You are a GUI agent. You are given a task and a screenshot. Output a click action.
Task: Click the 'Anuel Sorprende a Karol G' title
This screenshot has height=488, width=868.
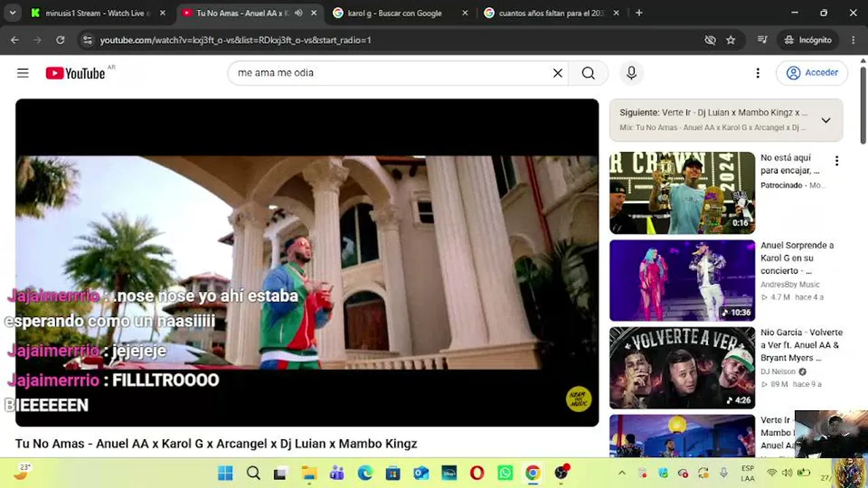(x=797, y=258)
